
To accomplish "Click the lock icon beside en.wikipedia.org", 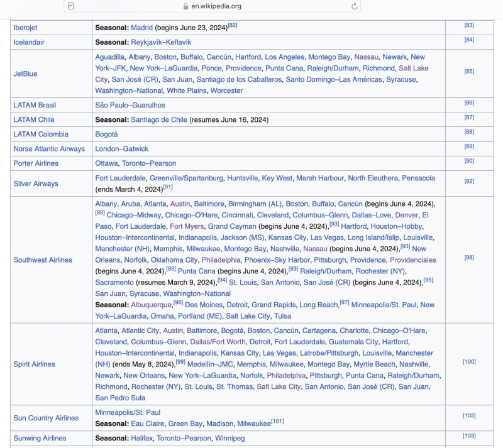I will coord(185,6).
